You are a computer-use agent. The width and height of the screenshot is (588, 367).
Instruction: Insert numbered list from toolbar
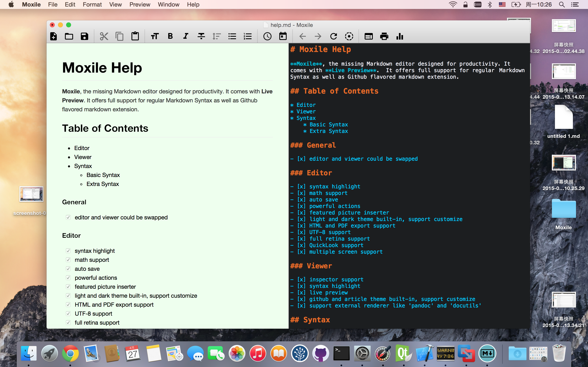pos(248,36)
